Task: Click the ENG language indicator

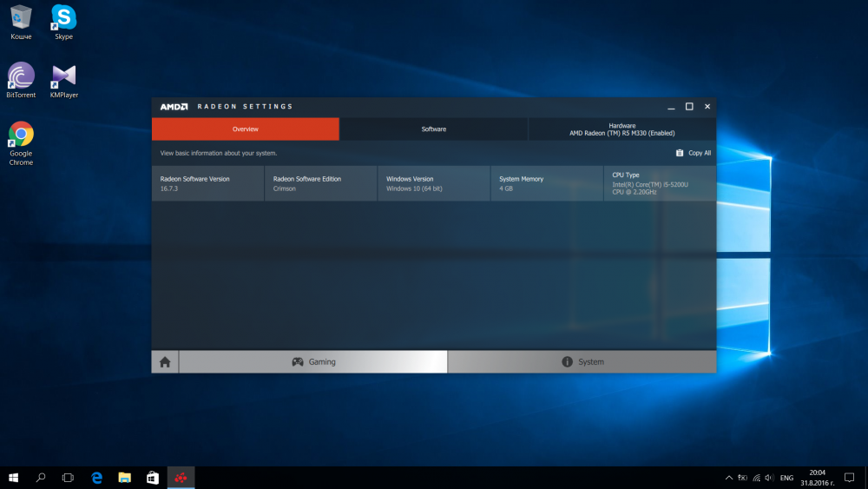Action: coord(786,478)
